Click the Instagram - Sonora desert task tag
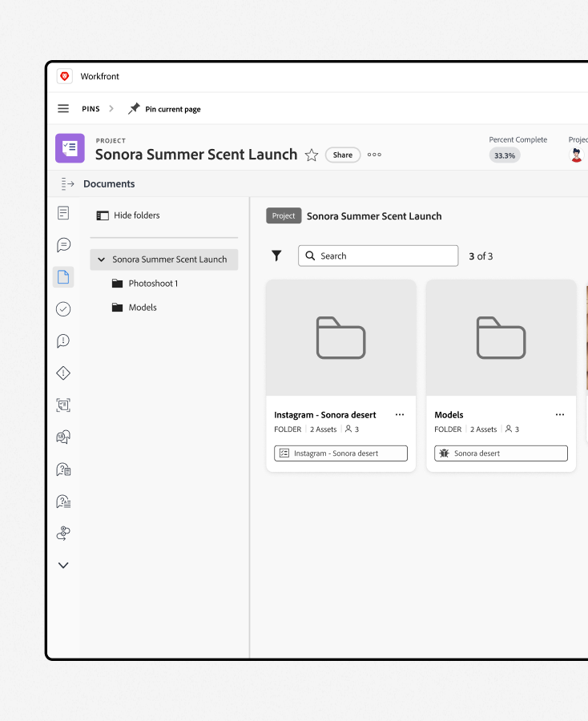588x721 pixels. pos(340,453)
